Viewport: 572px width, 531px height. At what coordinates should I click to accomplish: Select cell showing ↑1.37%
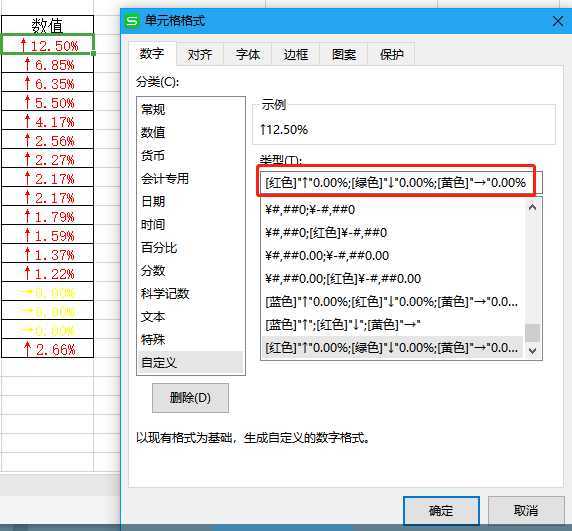pyautogui.click(x=47, y=253)
